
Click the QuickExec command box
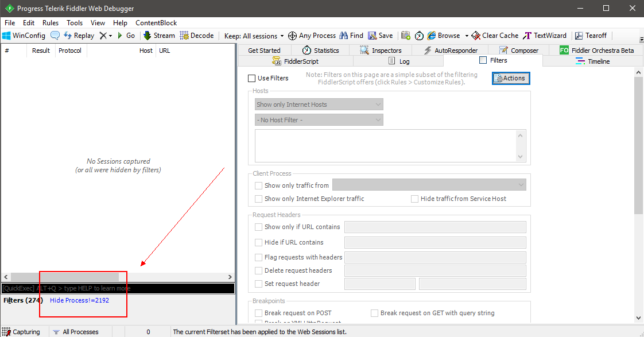[118, 288]
